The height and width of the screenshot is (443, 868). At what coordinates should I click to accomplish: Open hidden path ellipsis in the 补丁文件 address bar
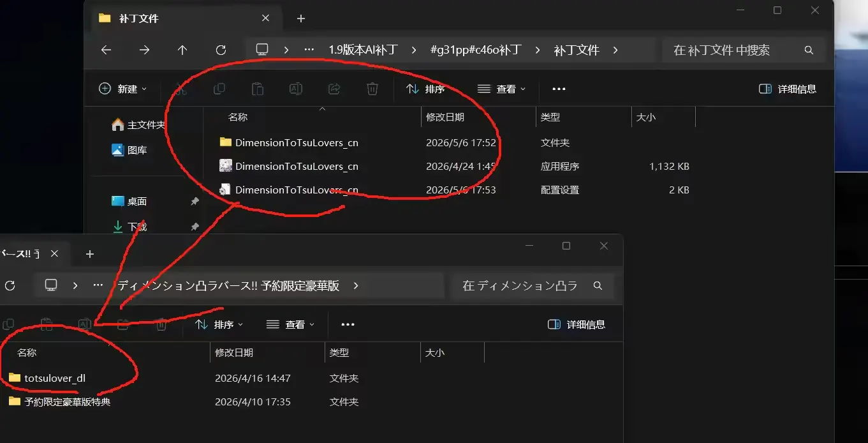[x=309, y=50]
